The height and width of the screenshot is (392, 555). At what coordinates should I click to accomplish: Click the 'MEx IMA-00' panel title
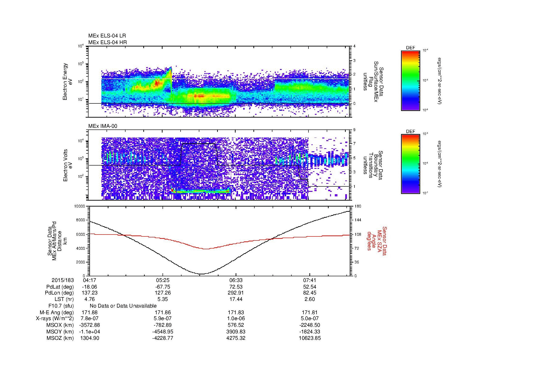click(x=103, y=126)
